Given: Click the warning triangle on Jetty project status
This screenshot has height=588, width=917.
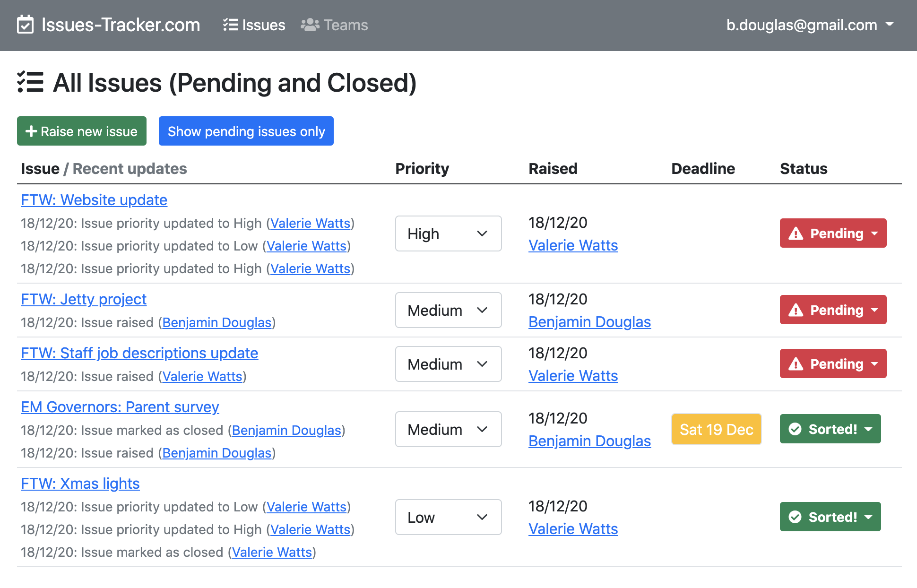Looking at the screenshot, I should pyautogui.click(x=796, y=310).
